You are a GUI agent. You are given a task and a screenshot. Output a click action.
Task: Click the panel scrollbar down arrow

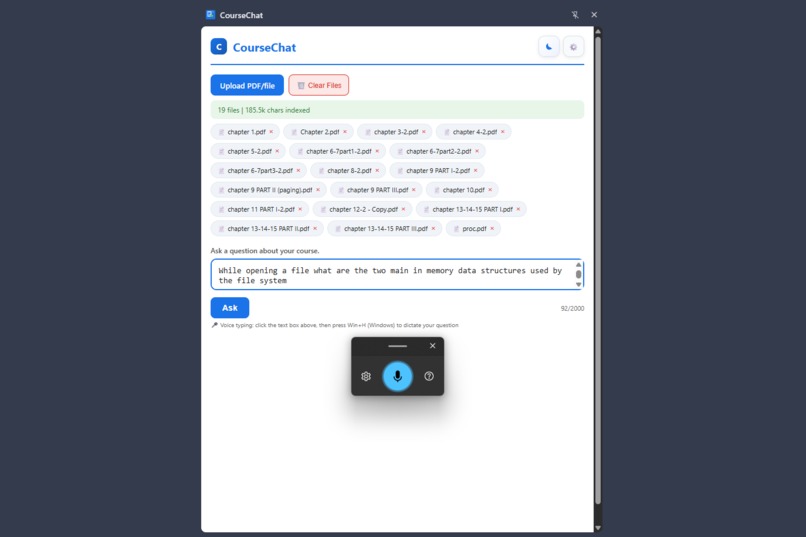pyautogui.click(x=598, y=528)
